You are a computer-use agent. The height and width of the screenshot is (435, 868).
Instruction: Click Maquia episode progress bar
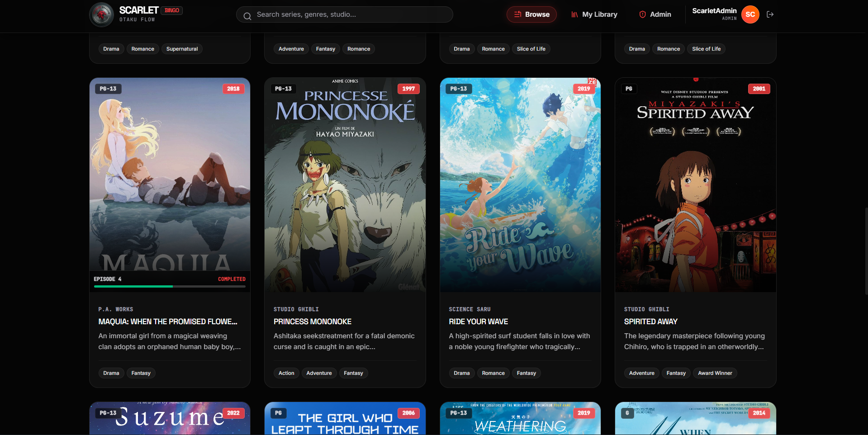(170, 286)
